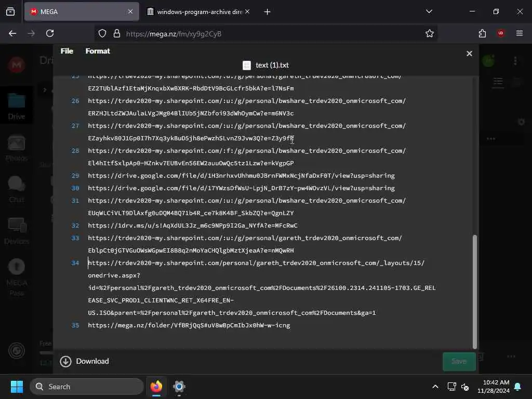Screen dimensions: 532x399
Task: Open the File menu in text editor
Action: (x=67, y=51)
